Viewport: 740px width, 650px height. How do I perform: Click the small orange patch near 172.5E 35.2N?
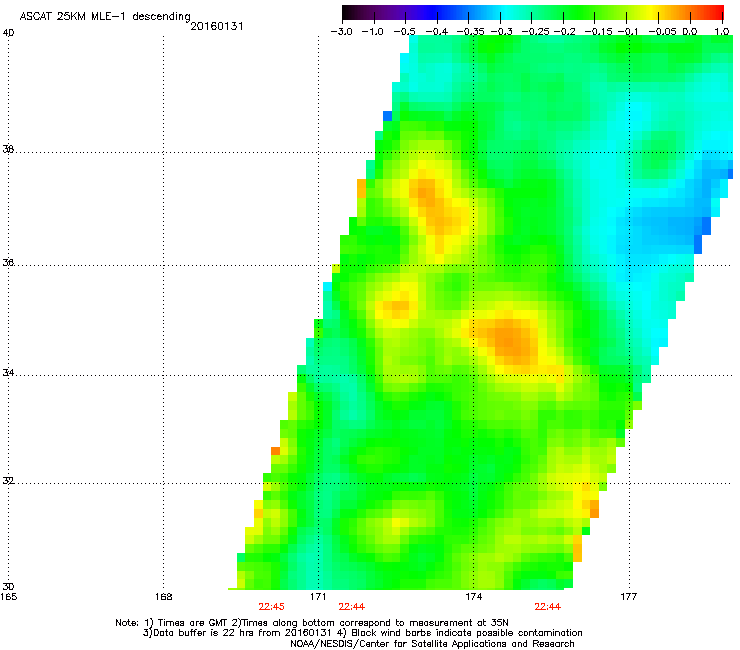tap(400, 305)
